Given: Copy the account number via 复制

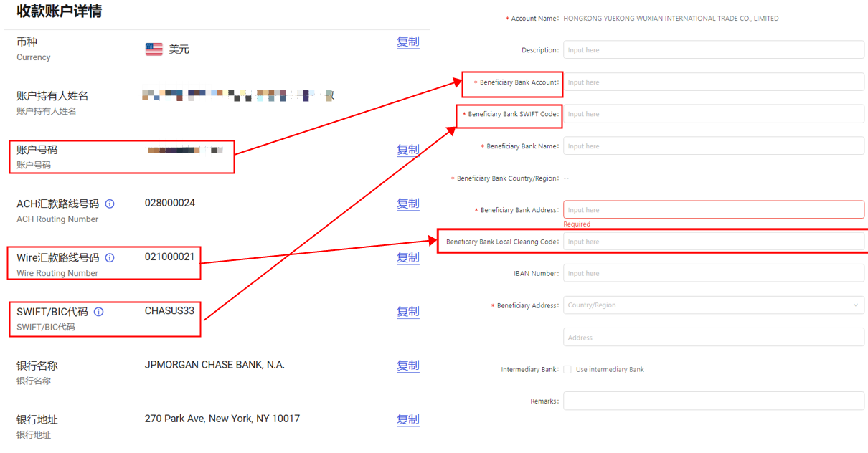Looking at the screenshot, I should pyautogui.click(x=407, y=150).
